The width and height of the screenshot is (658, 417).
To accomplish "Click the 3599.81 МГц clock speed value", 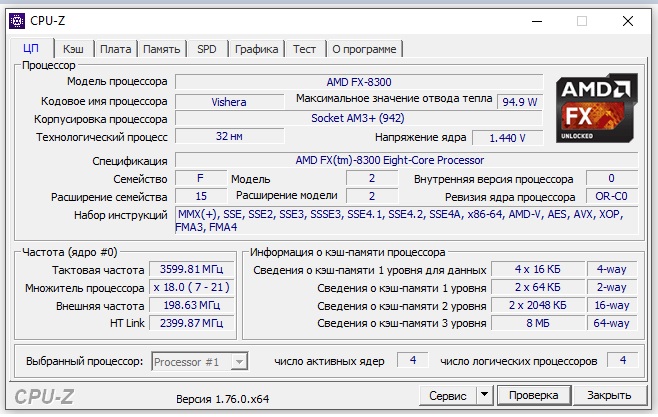I will pos(191,269).
